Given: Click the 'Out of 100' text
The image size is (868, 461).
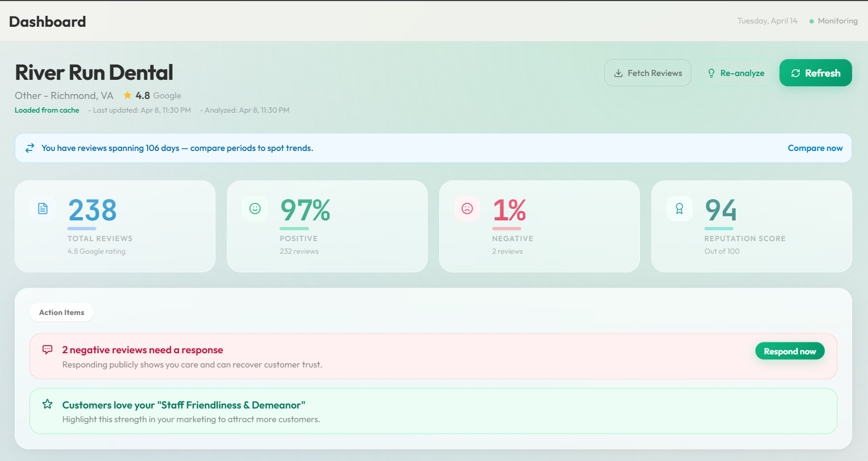Looking at the screenshot, I should 722,252.
